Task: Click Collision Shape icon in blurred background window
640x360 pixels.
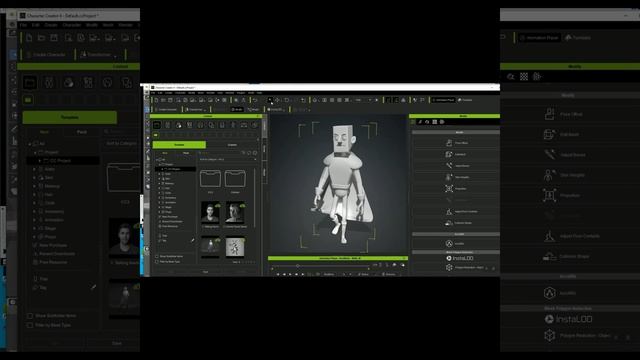Action: 549,256
